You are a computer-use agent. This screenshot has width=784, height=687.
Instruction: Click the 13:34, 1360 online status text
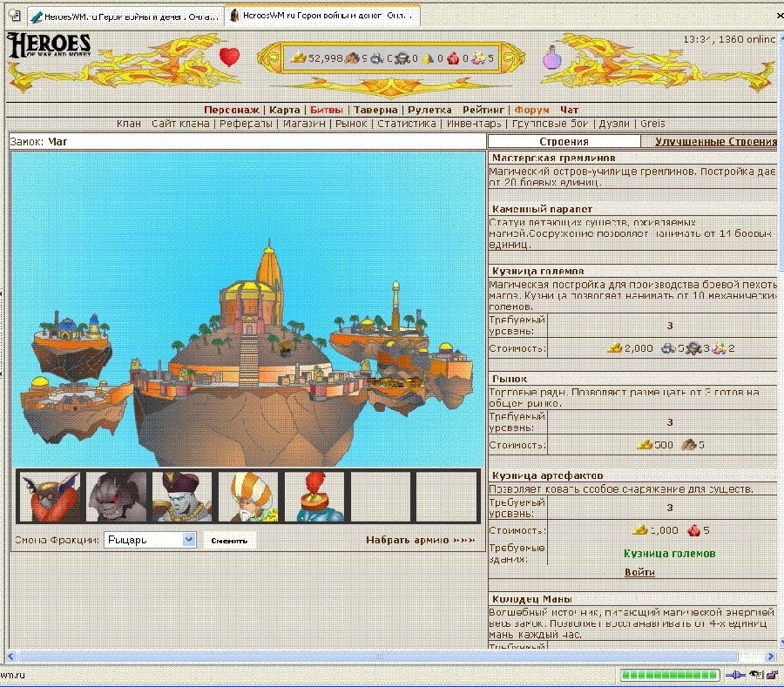(729, 39)
